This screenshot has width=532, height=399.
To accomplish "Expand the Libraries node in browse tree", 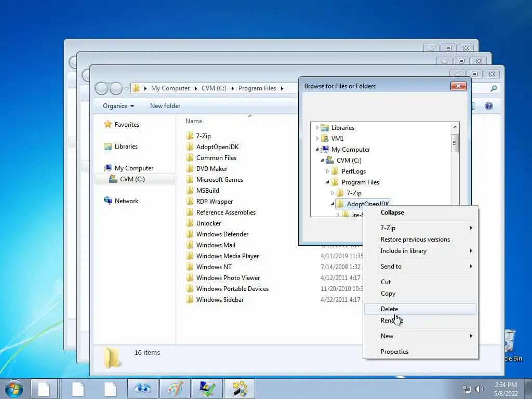I will tap(317, 128).
